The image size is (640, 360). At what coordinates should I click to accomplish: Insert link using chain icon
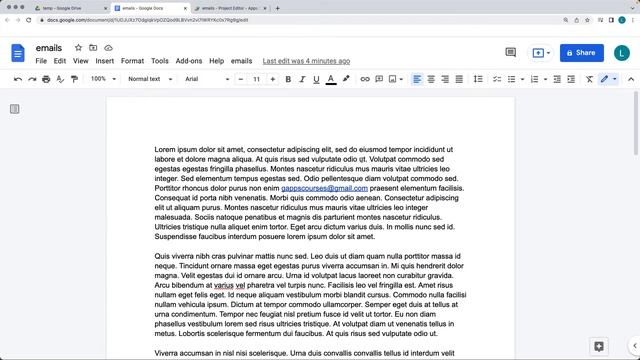pos(365,79)
